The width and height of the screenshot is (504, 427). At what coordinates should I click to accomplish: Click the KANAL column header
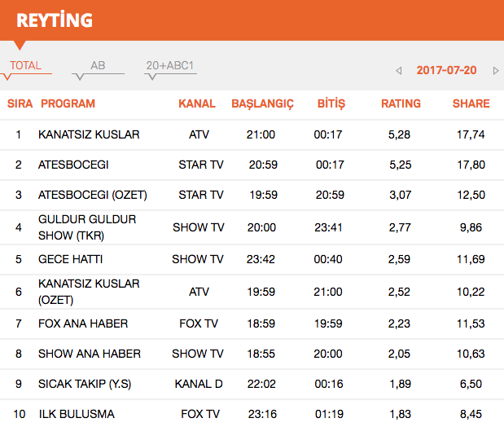(197, 103)
